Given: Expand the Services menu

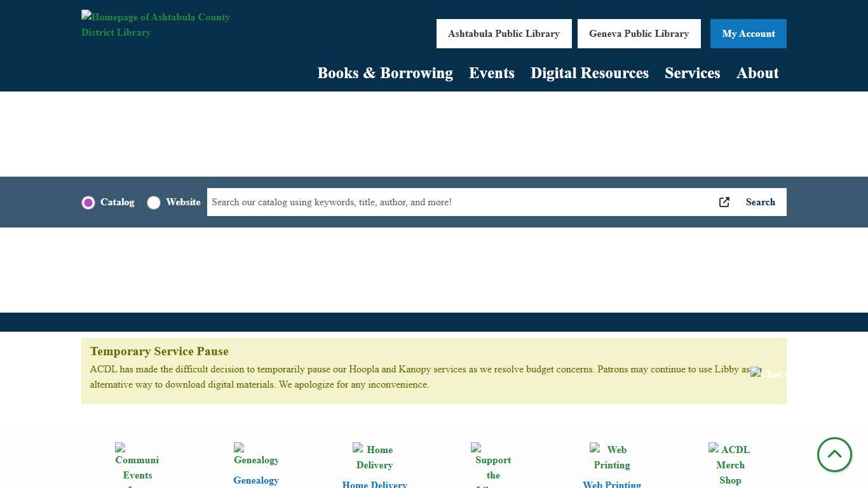Looking at the screenshot, I should pyautogui.click(x=692, y=73).
